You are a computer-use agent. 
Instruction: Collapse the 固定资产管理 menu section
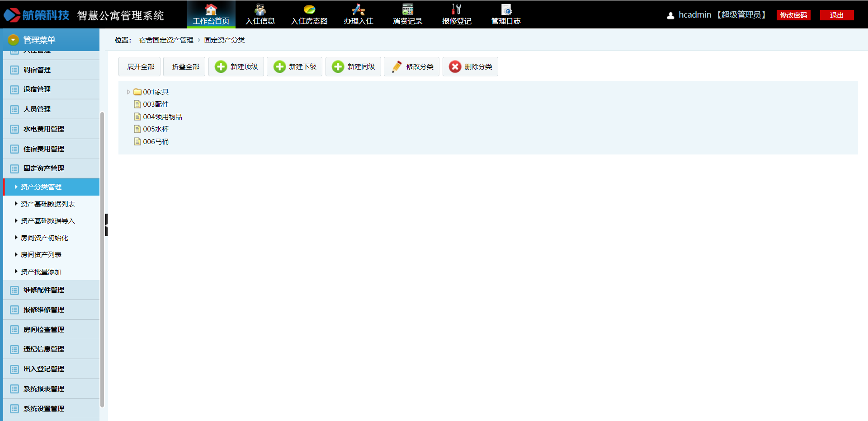pos(44,168)
